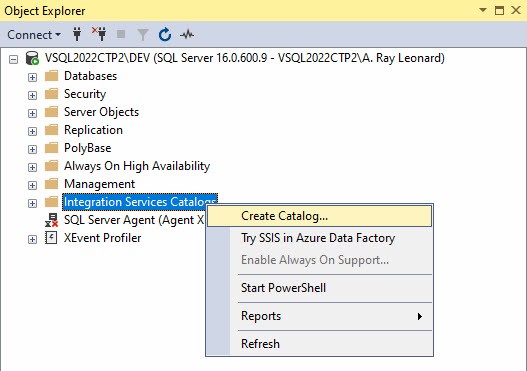The image size is (527, 371).
Task: Select the SQL Server Agent label
Action: (x=134, y=220)
